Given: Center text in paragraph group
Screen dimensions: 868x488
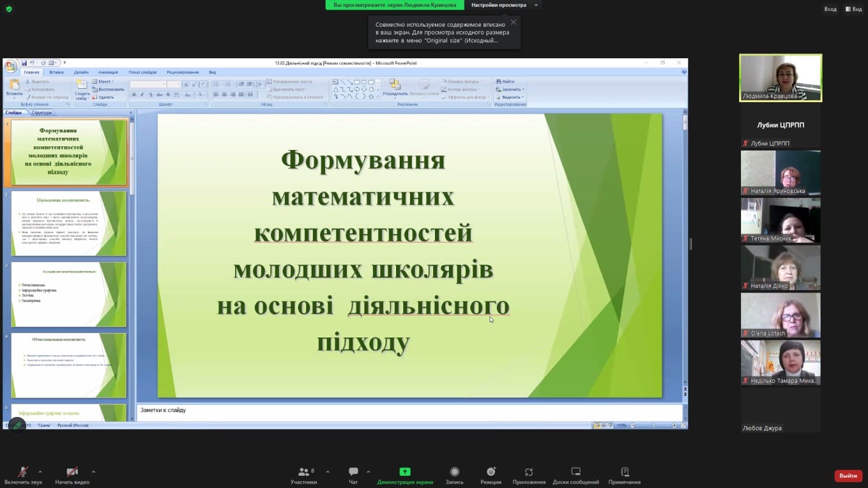Looking at the screenshot, I should click(224, 95).
